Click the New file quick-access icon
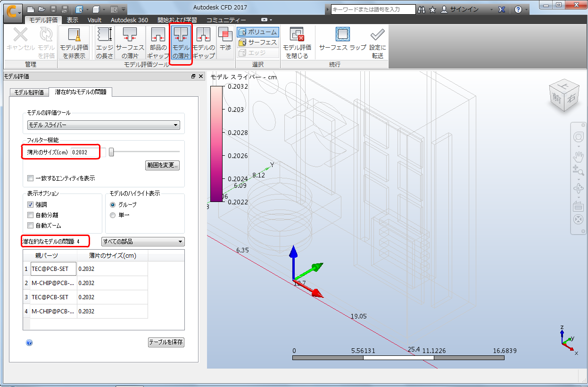588x387 pixels. tap(30, 9)
